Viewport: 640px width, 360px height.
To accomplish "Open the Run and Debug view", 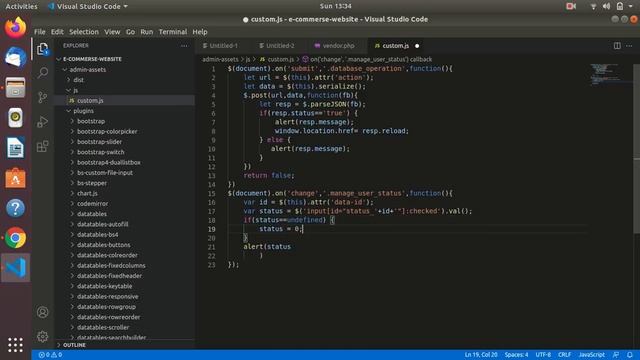I will click(42, 122).
